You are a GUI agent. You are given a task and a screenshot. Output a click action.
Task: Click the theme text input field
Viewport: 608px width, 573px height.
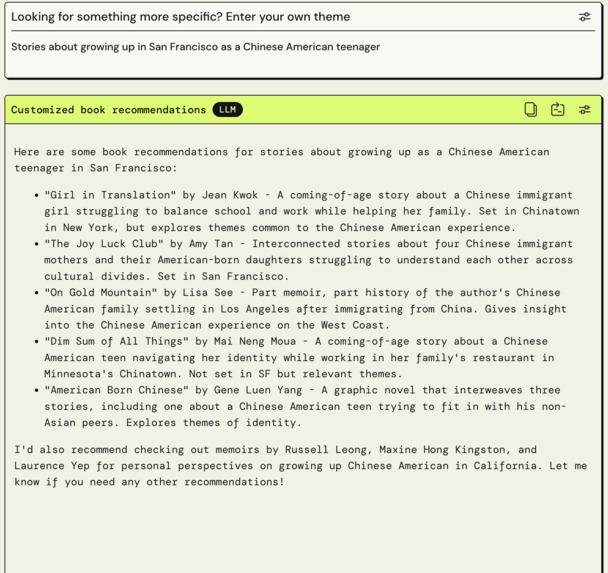303,54
